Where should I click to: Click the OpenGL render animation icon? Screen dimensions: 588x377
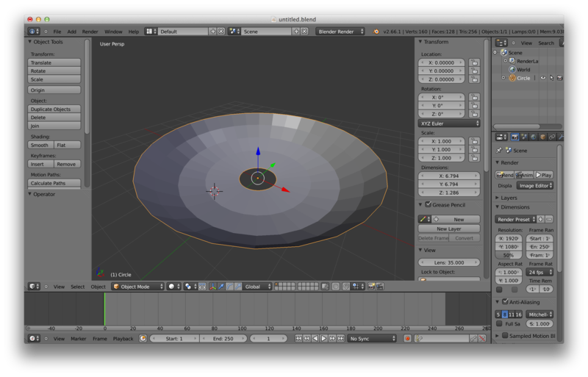380,287
